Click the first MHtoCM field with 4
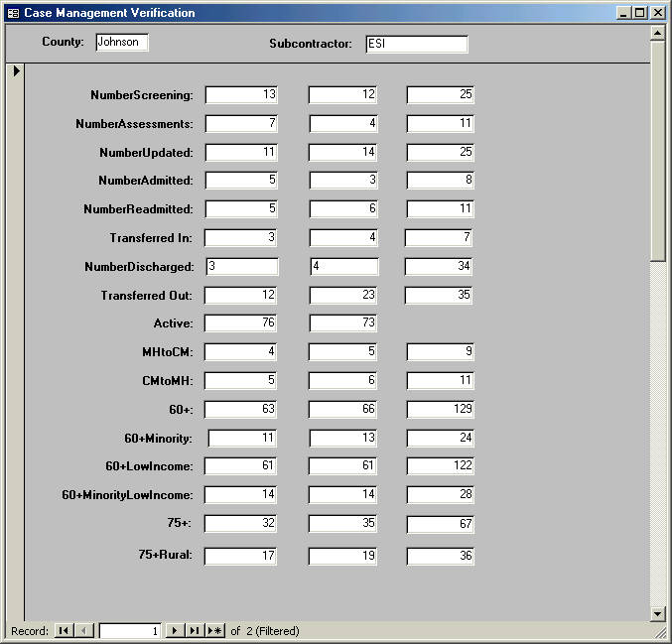The image size is (672, 644). [x=241, y=352]
